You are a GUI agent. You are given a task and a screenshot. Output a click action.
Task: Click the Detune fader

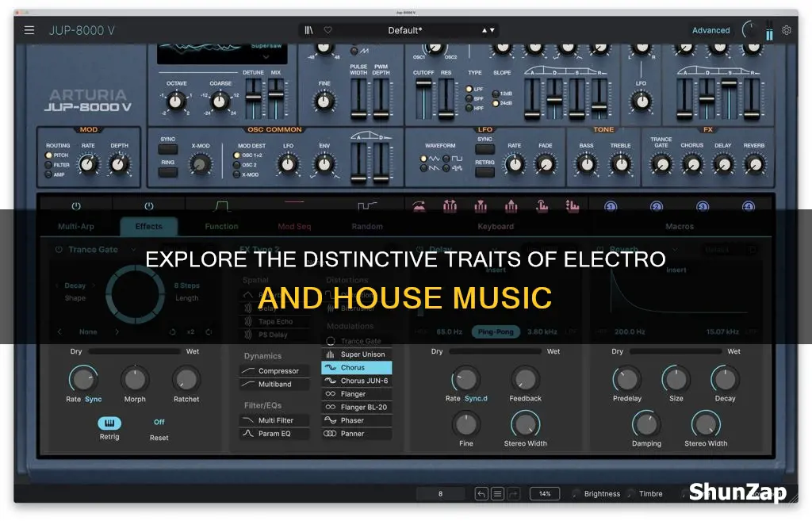tap(253, 99)
